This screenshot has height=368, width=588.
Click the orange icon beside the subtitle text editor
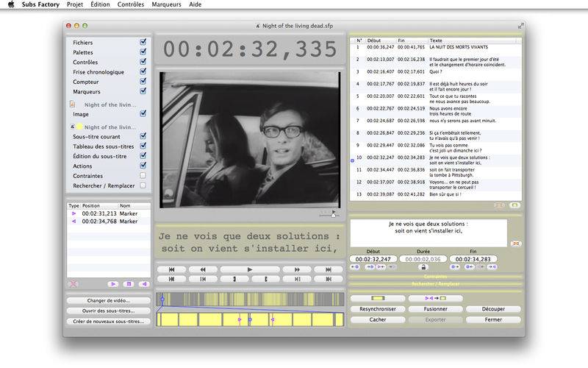pos(516,244)
